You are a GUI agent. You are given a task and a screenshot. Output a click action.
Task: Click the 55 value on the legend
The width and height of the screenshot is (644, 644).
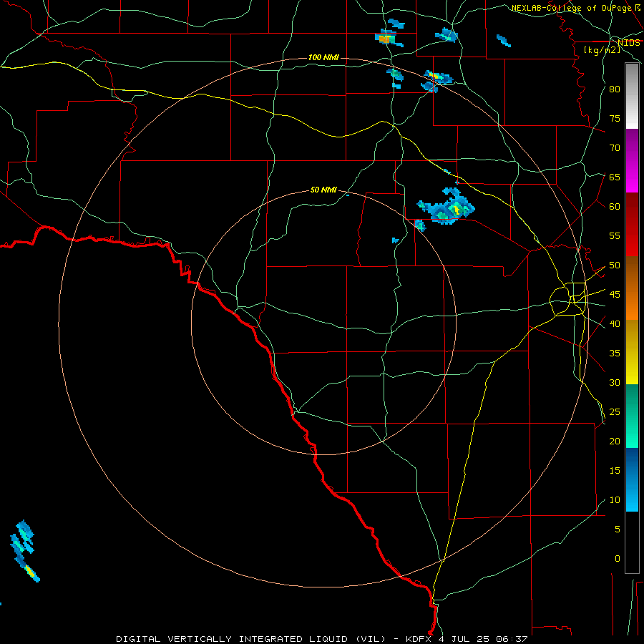click(x=615, y=235)
